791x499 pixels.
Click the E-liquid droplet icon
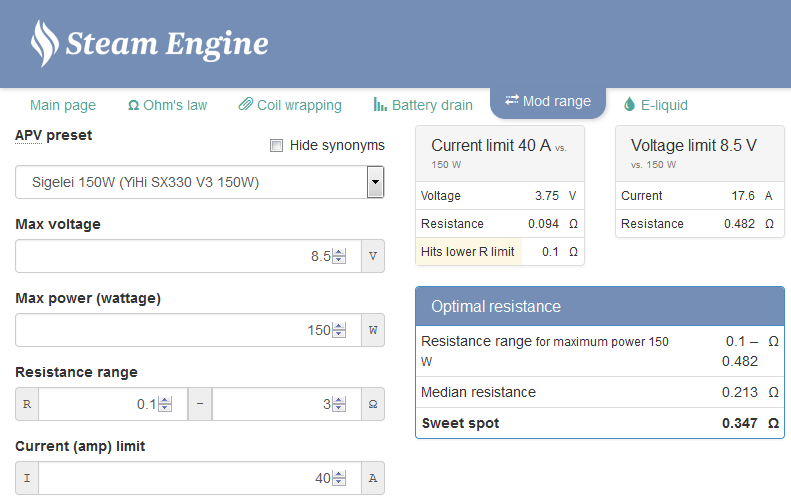(x=629, y=105)
